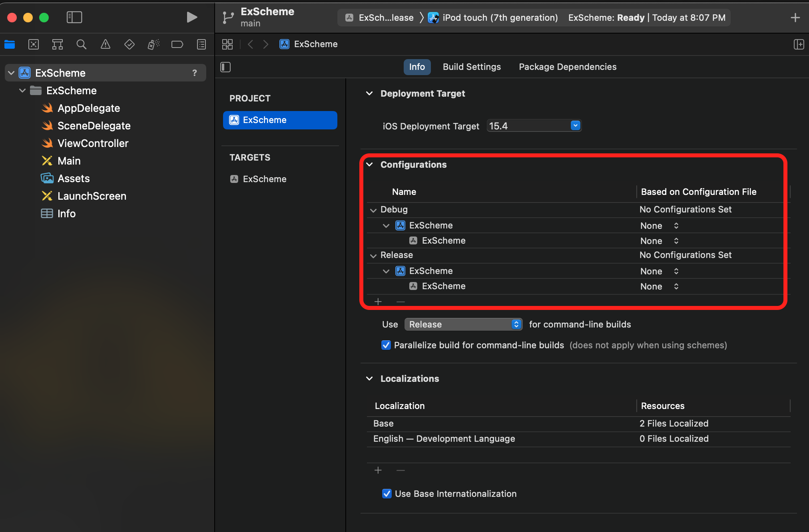
Task: Open the Issue navigator warning icon
Action: pyautogui.click(x=106, y=44)
